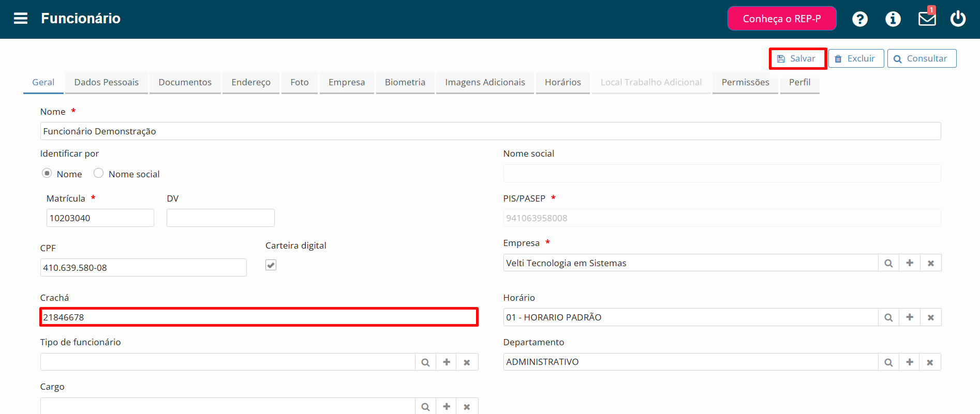Go to the Foto tab
Screen dimensions: 980x414
tap(300, 82)
